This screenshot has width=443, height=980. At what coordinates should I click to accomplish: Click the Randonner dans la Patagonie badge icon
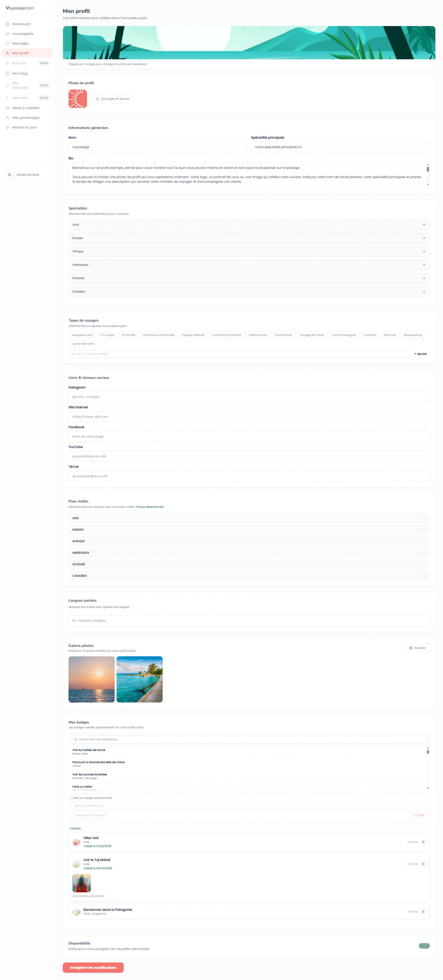(x=77, y=912)
